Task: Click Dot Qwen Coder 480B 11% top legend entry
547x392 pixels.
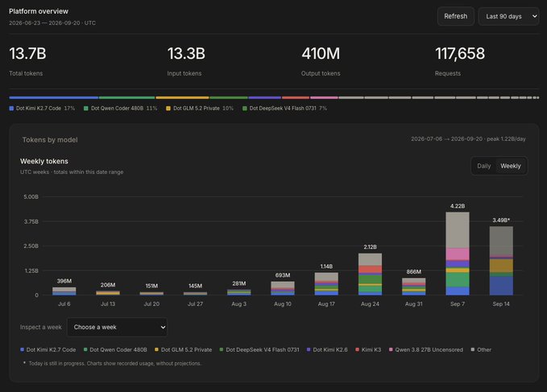Action: pos(120,109)
